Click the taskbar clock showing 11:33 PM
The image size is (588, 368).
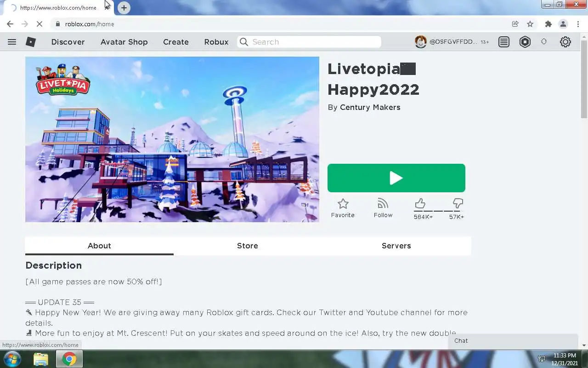pyautogui.click(x=565, y=356)
